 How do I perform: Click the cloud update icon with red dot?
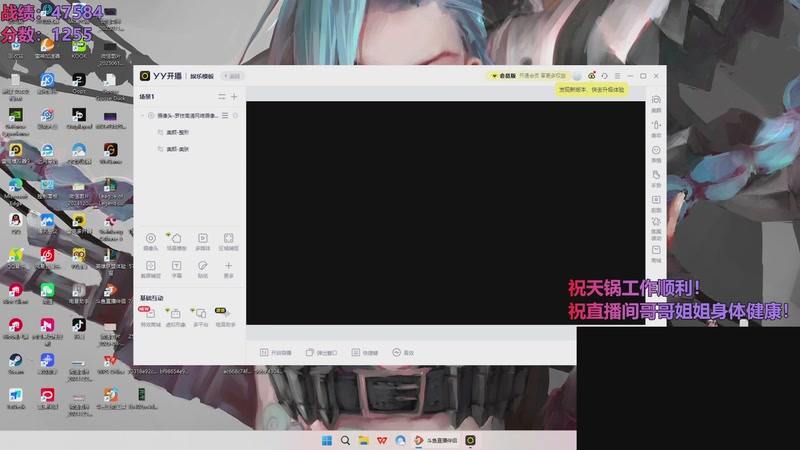coord(591,76)
